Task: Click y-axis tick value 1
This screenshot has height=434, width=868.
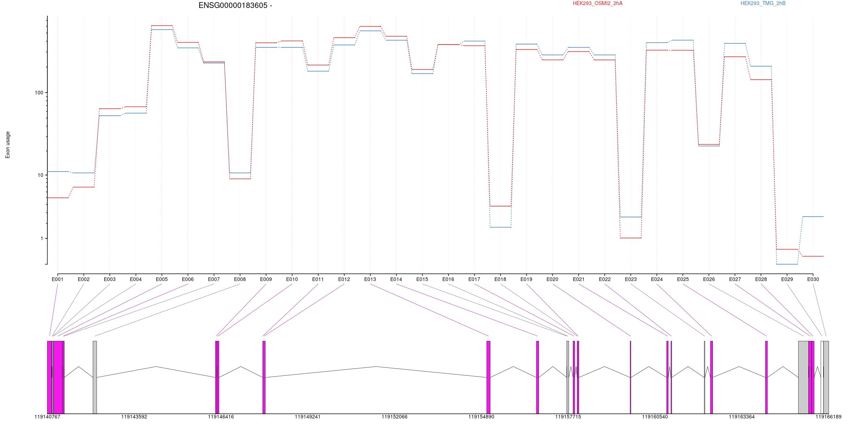Action: click(x=42, y=238)
